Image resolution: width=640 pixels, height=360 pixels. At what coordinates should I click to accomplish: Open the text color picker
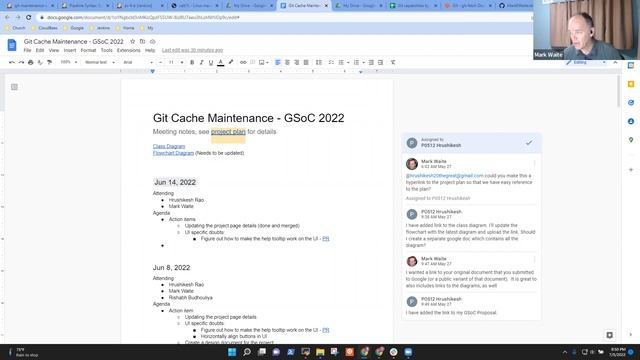coord(220,62)
